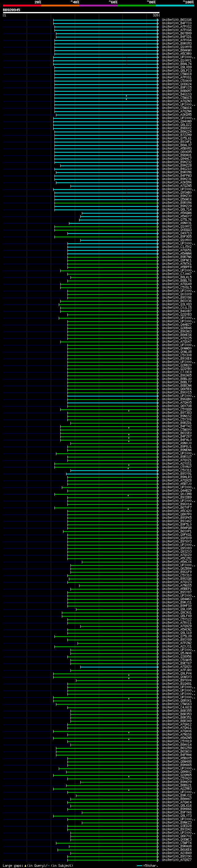
Task: Open hit UniRef100_B4FSD1
Action: (177, 37)
